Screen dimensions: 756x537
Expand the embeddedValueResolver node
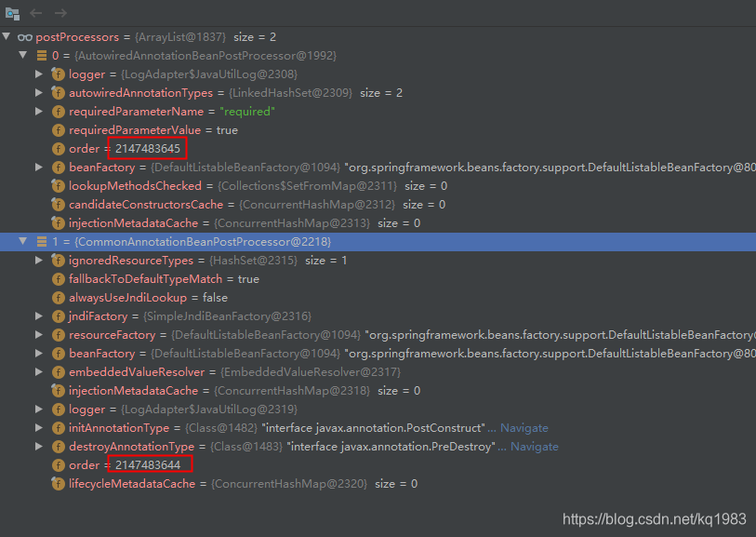click(41, 371)
